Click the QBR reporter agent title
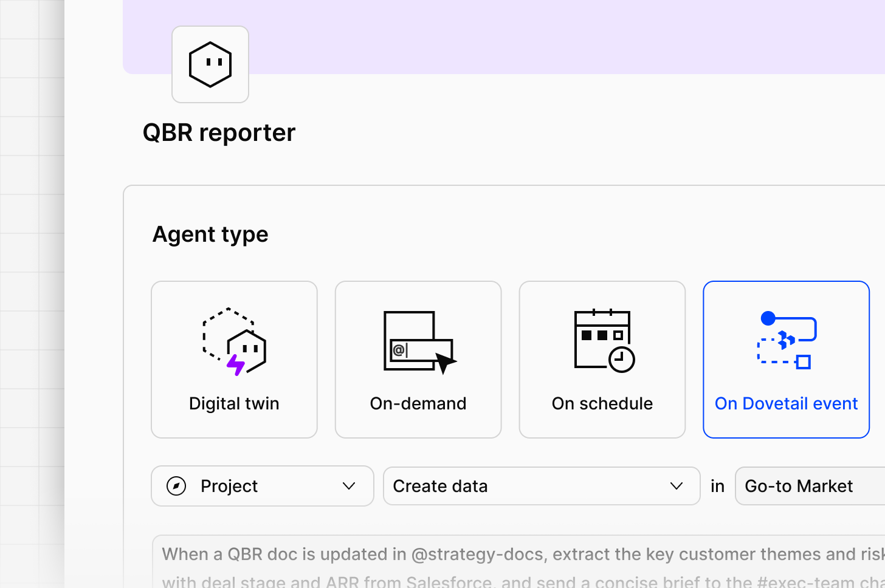This screenshot has height=588, width=885. (219, 132)
